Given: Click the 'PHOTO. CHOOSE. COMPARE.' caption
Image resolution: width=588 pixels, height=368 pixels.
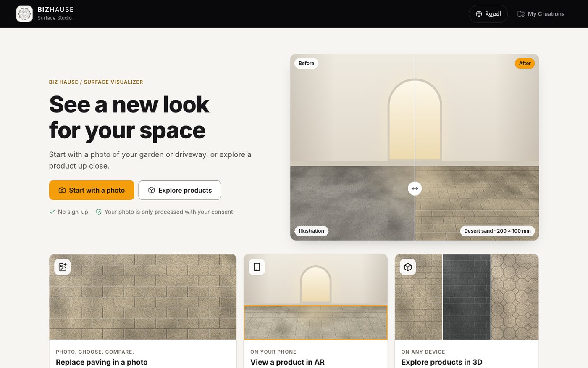Looking at the screenshot, I should [95, 352].
